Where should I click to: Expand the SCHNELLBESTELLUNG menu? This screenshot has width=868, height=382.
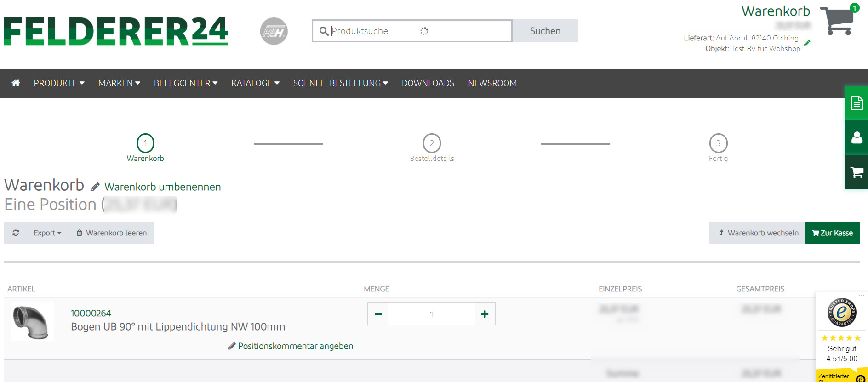click(x=341, y=83)
